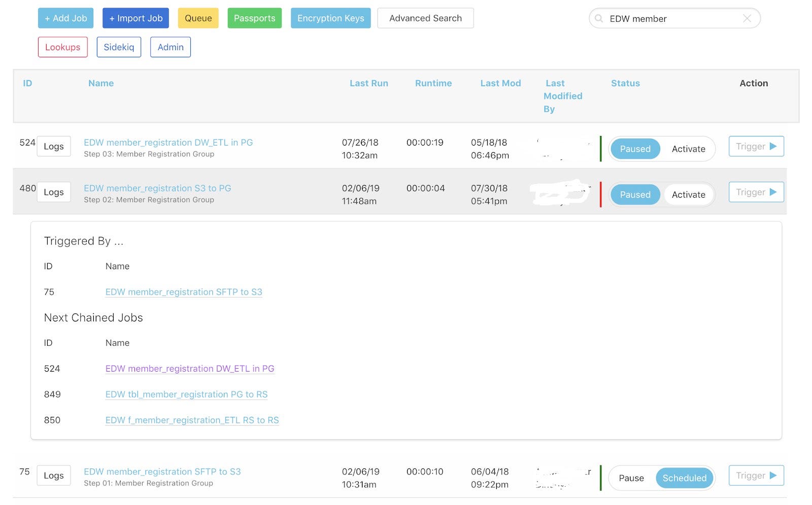The width and height of the screenshot is (812, 505).
Task: Sort jobs by Runtime column
Action: [x=433, y=83]
